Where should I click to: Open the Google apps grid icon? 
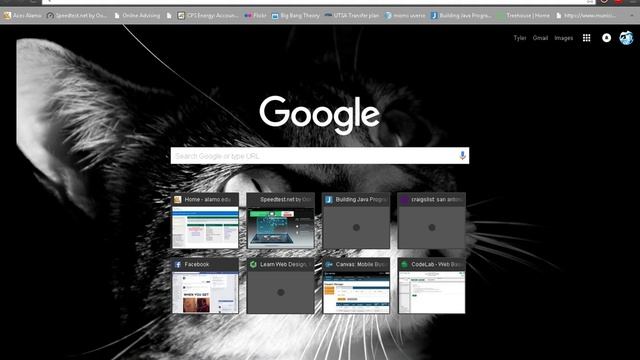coord(587,38)
